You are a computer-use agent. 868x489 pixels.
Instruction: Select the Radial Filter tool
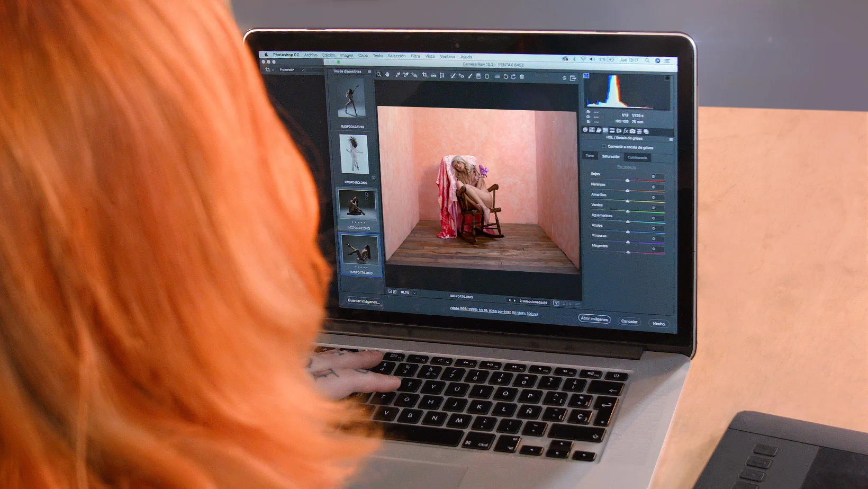coord(487,76)
